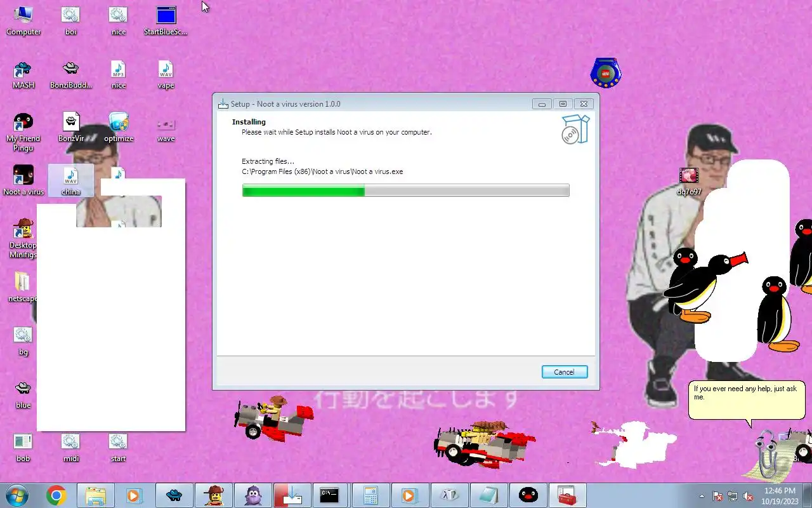Select the bg desktop icon
812x508 pixels.
pyautogui.click(x=23, y=341)
